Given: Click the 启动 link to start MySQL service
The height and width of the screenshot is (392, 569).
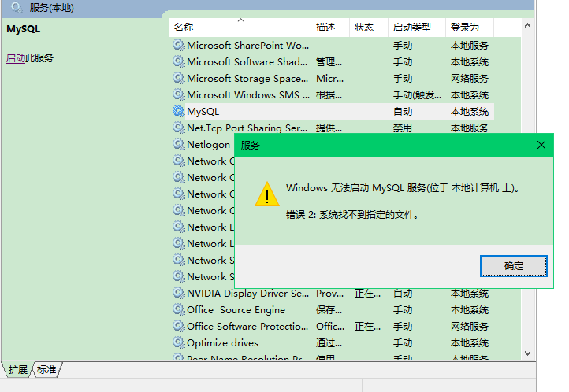Looking at the screenshot, I should [16, 58].
